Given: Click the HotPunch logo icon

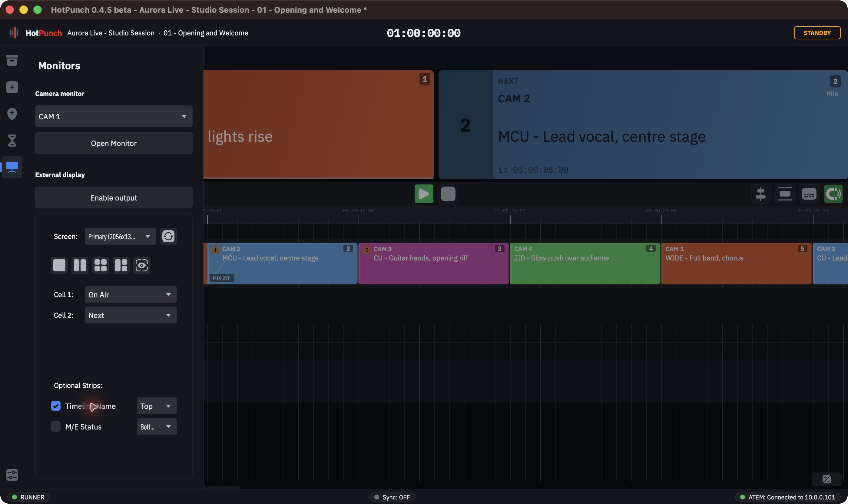Looking at the screenshot, I should (x=14, y=33).
